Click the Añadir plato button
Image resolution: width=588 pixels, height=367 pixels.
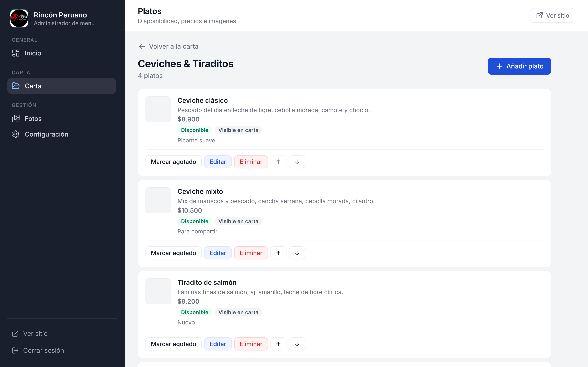(x=519, y=66)
